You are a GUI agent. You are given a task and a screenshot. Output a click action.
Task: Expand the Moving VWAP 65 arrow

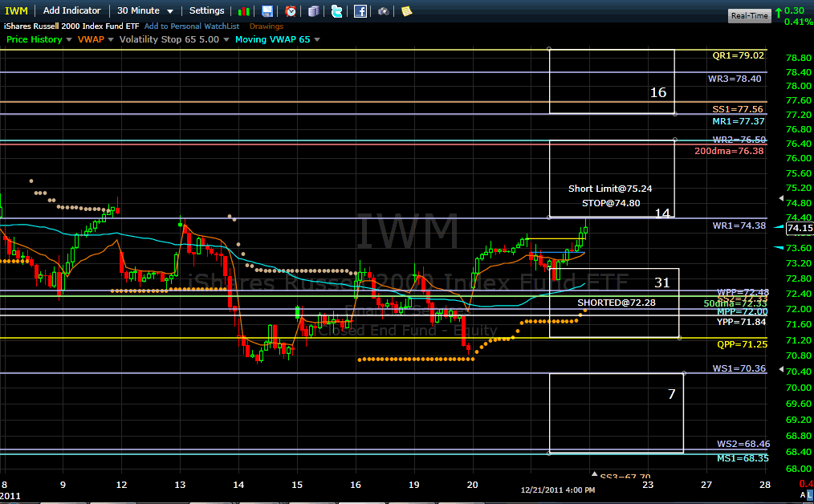click(316, 39)
